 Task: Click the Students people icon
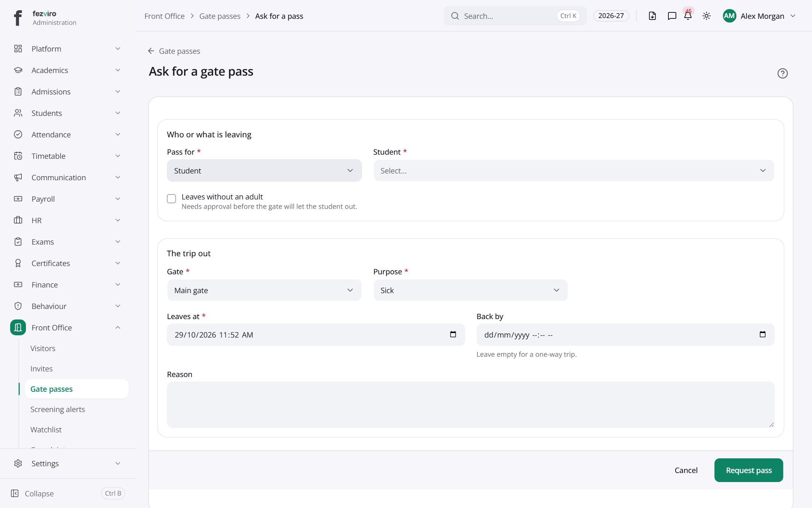tap(18, 113)
